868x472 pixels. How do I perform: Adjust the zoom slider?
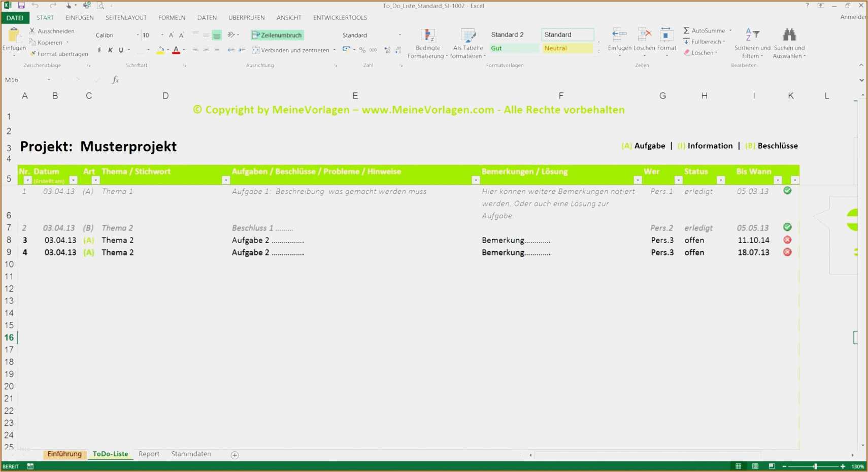click(x=815, y=466)
